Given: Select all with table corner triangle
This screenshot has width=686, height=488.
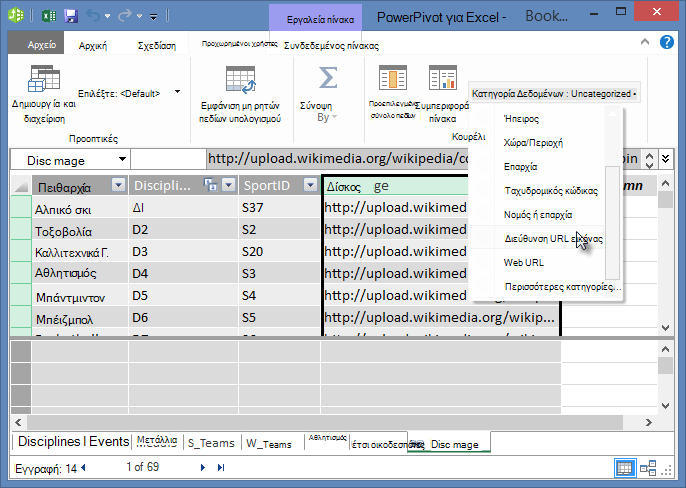Looking at the screenshot, I should click(x=21, y=187).
